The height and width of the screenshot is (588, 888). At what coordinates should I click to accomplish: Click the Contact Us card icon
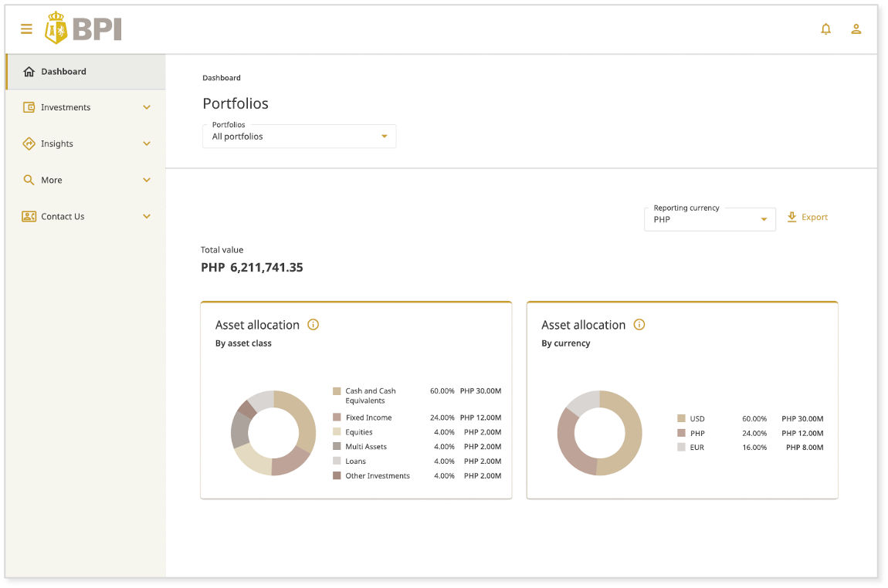[x=29, y=216]
